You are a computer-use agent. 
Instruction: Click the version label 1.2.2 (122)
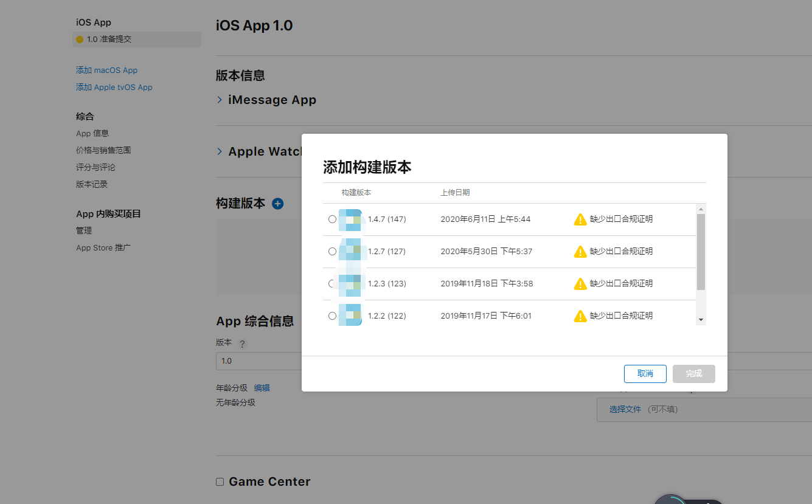387,316
